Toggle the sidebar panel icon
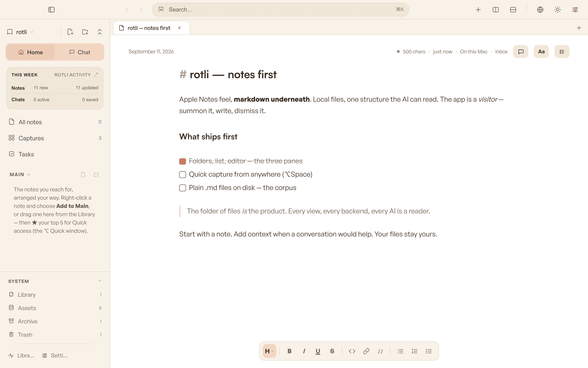This screenshot has height=368, width=588. tap(51, 10)
